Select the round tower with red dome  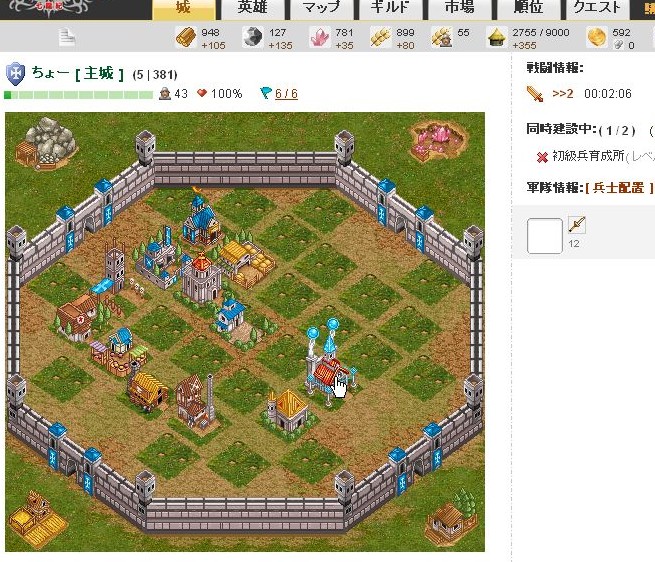pos(201,278)
